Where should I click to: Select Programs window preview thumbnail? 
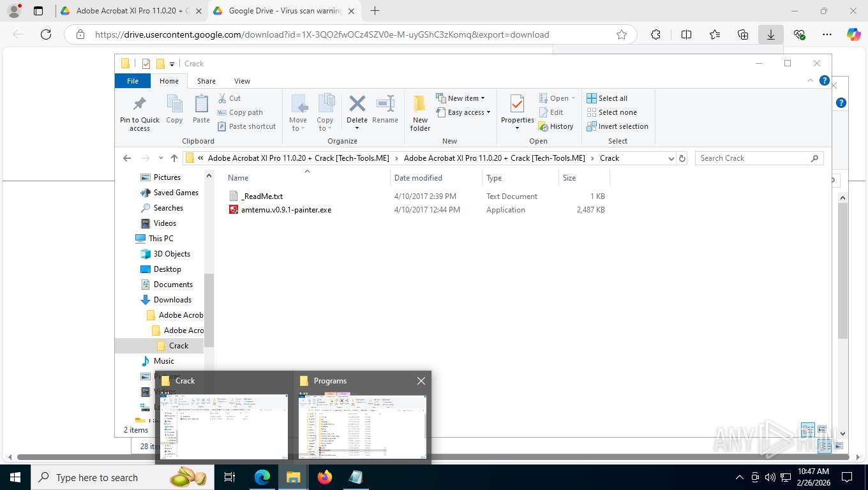[x=362, y=426]
